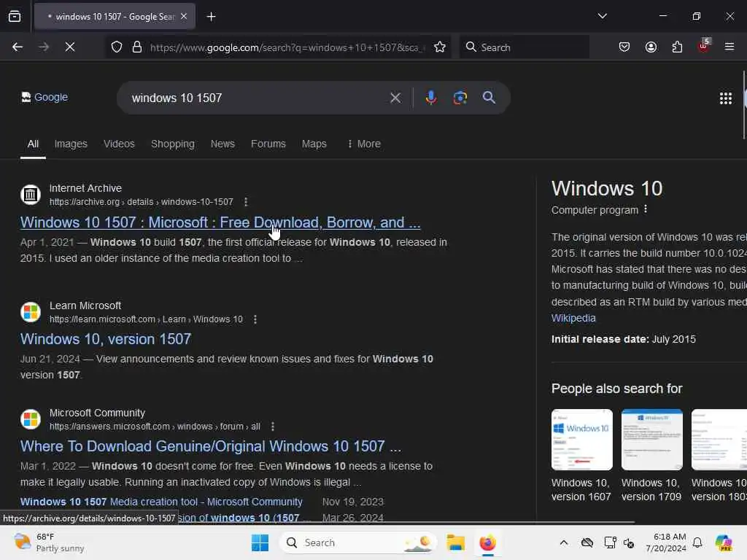Go to Google home logo
Screen dimensions: 747x560
click(x=44, y=97)
